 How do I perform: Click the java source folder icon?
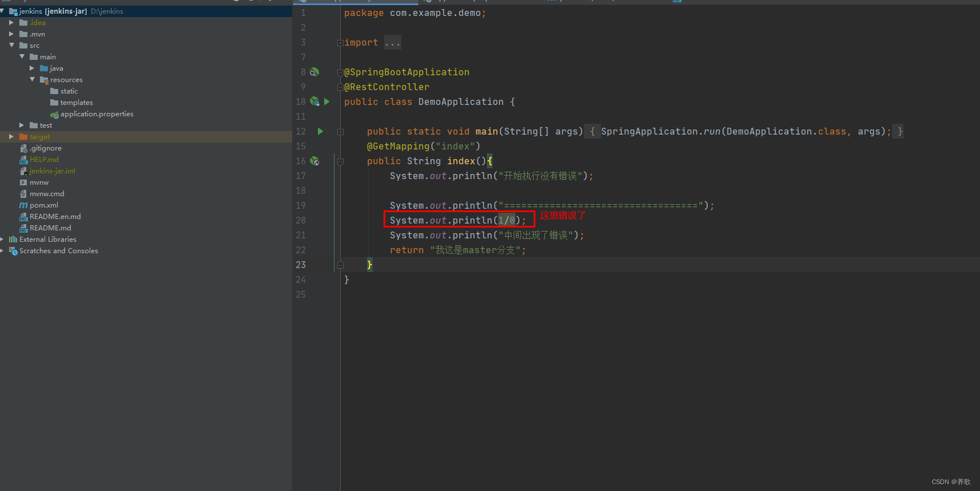click(x=44, y=68)
